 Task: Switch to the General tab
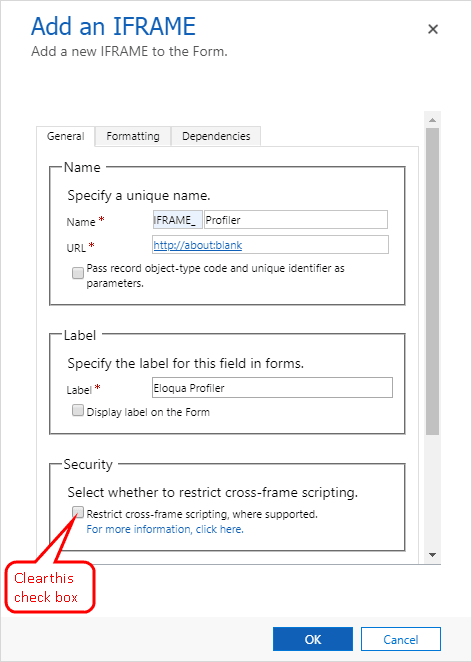[65, 136]
